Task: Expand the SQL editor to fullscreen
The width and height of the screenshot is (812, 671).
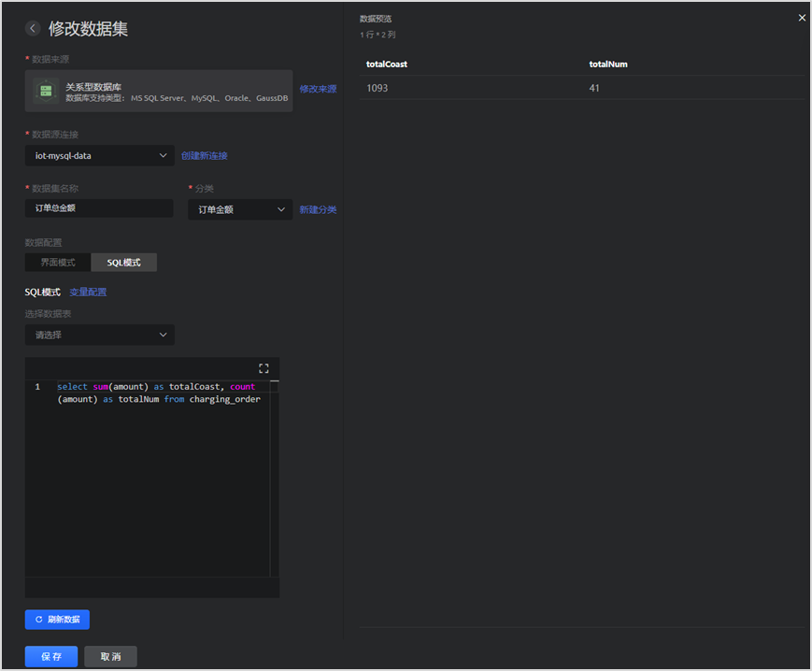Action: [264, 368]
